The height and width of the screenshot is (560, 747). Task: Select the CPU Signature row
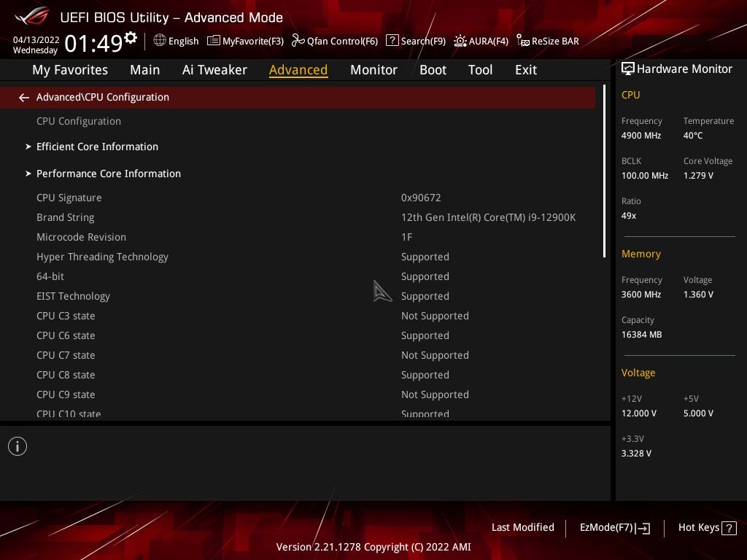click(x=298, y=198)
